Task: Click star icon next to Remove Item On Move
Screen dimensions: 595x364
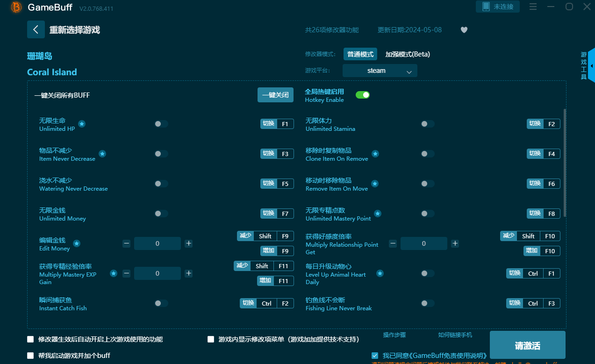Action: click(375, 184)
